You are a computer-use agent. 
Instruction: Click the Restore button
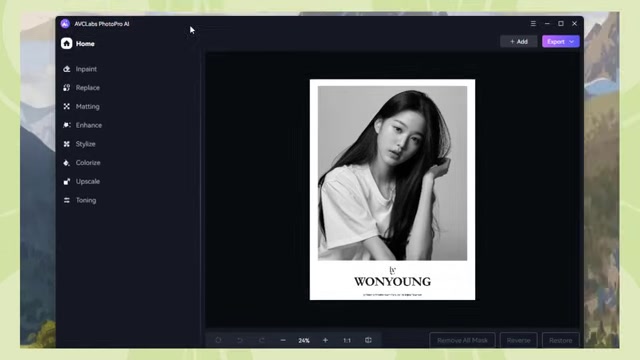pos(560,340)
